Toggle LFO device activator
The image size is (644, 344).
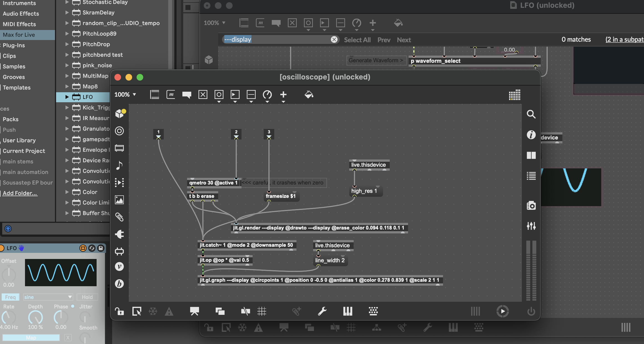(x=2, y=248)
